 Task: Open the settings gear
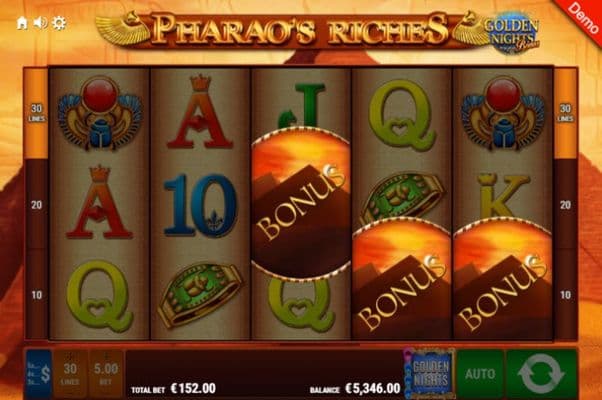(x=59, y=23)
